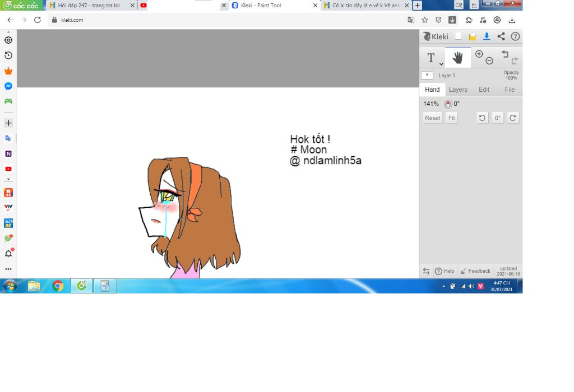Undo the last action in Kleki
Screen dimensions: 574x392
pyautogui.click(x=505, y=54)
